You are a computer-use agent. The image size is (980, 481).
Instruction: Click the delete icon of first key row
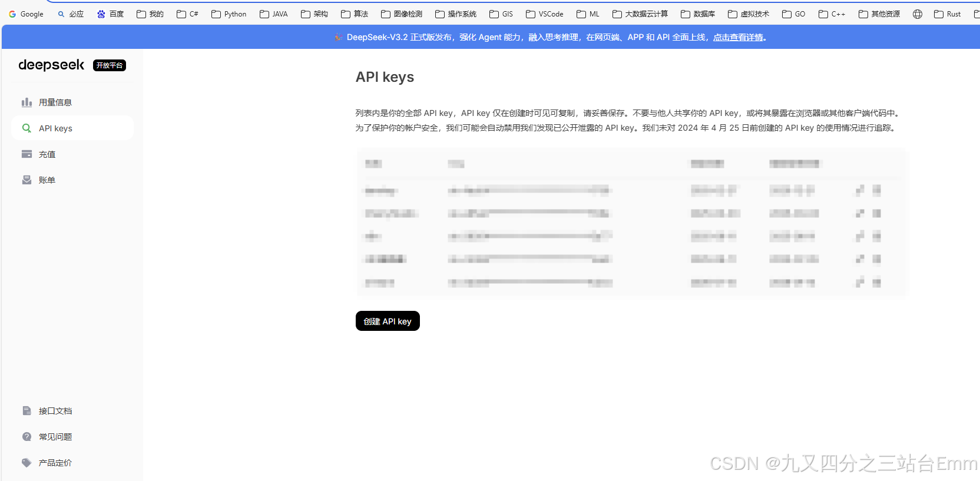click(x=876, y=190)
